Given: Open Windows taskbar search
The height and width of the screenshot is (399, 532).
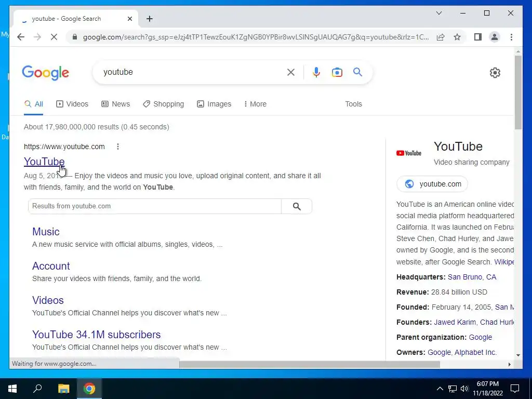Looking at the screenshot, I should tap(37, 388).
